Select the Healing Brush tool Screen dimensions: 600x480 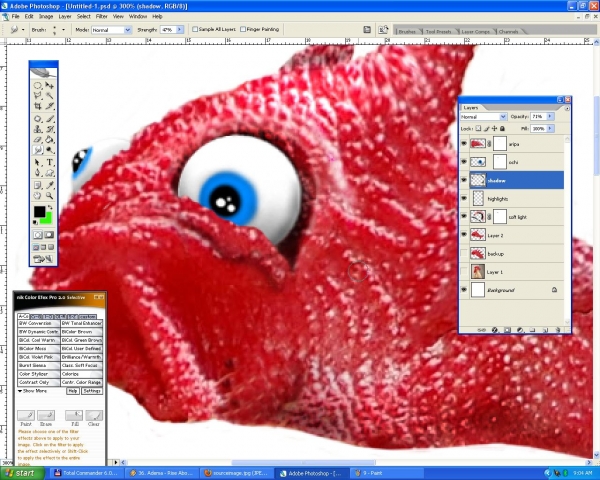click(38, 119)
